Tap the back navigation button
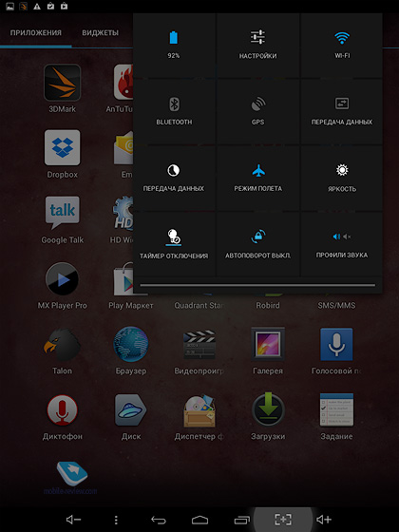Viewport: 399px width, 532px height. tap(158, 520)
